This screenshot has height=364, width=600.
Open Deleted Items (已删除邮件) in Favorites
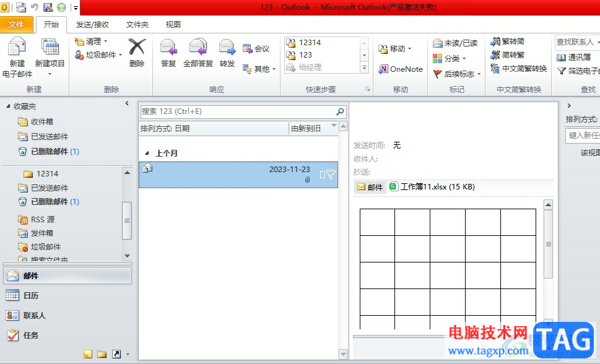(48, 152)
